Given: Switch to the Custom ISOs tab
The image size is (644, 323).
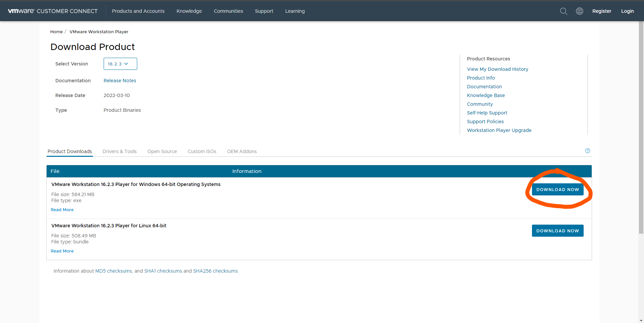Looking at the screenshot, I should [202, 151].
